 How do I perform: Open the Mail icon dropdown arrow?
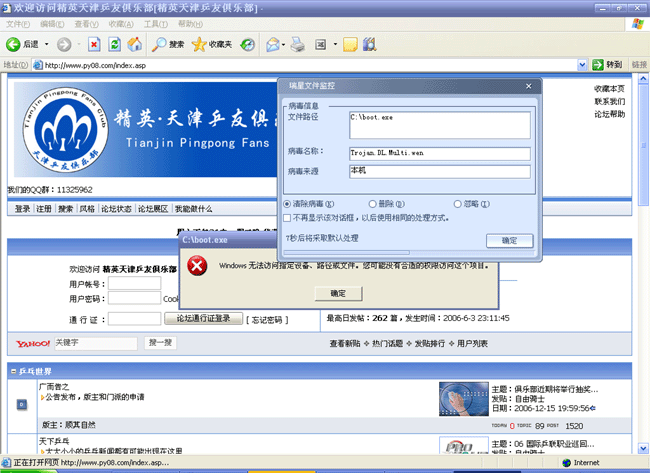coord(284,44)
